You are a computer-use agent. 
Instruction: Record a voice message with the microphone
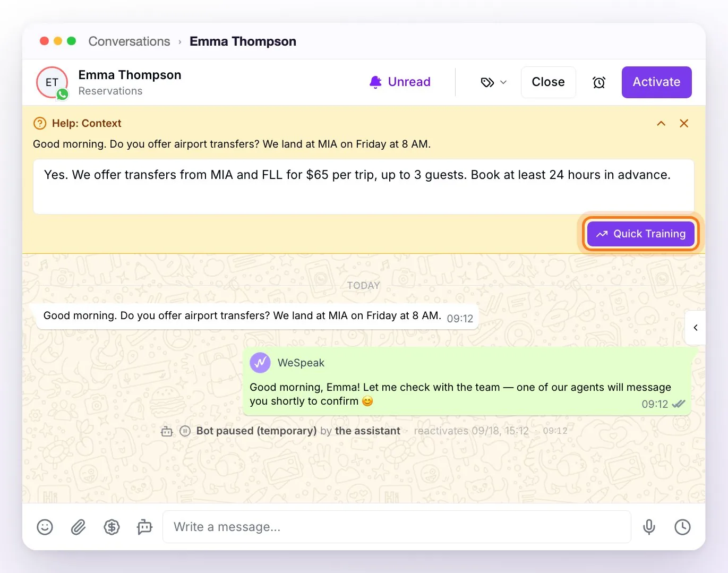(x=649, y=527)
